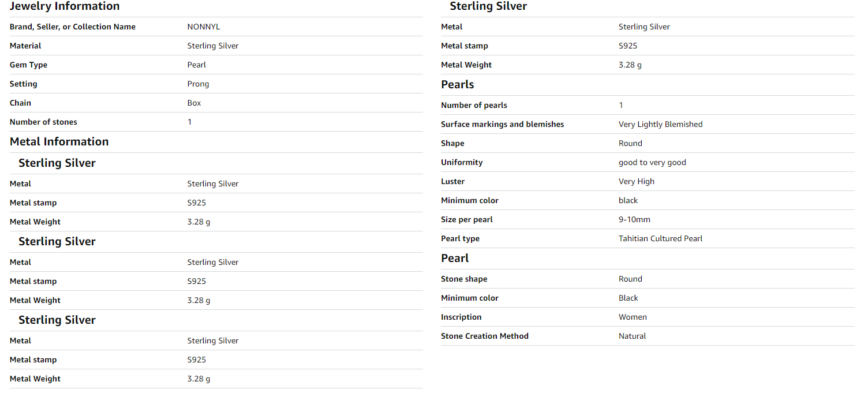The width and height of the screenshot is (868, 393).
Task: Click the Surface markings and blemishes label
Action: 502,124
